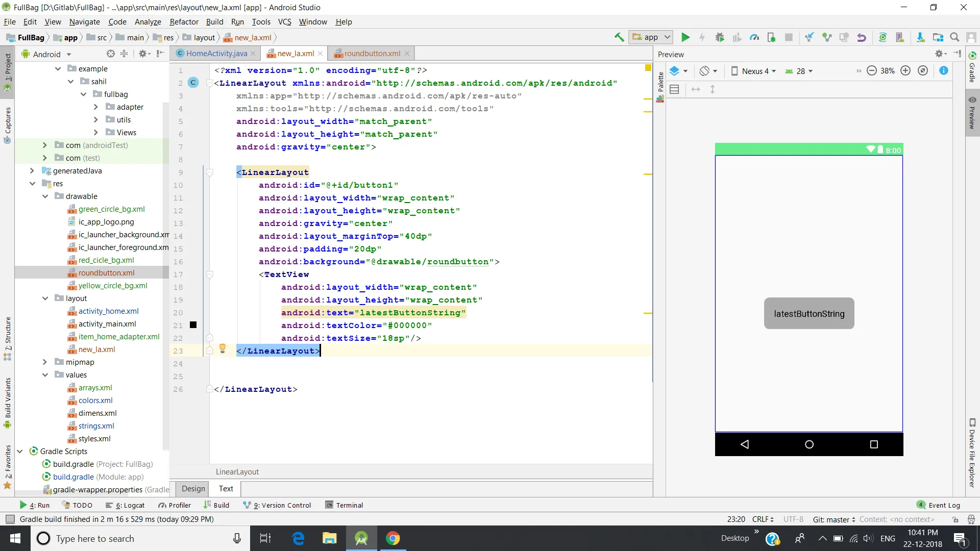Screen dimensions: 980x551
Task: Switch editor to Design mode
Action: 193,488
